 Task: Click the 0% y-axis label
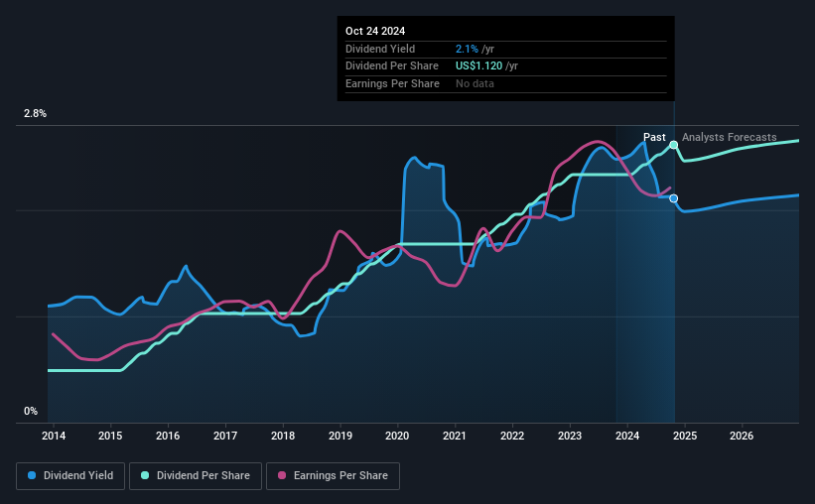tap(31, 412)
